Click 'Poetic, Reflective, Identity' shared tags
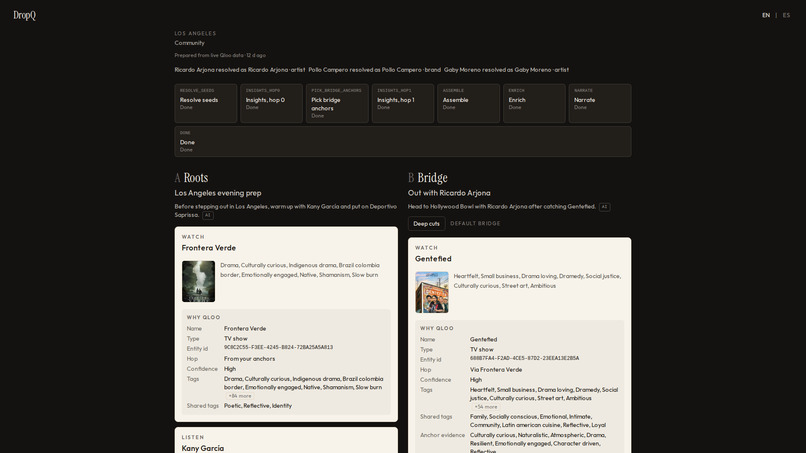806x453 pixels. point(258,406)
